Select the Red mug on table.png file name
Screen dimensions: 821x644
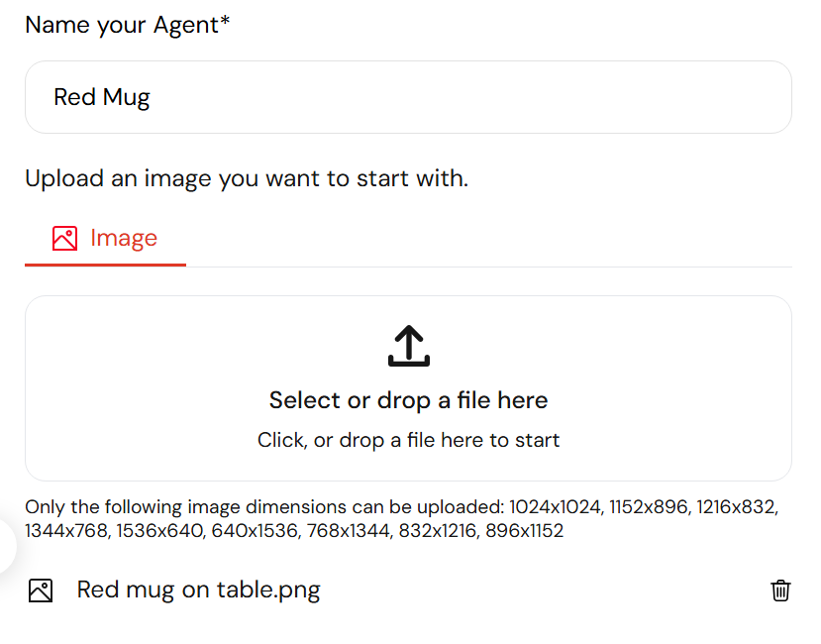(x=198, y=590)
